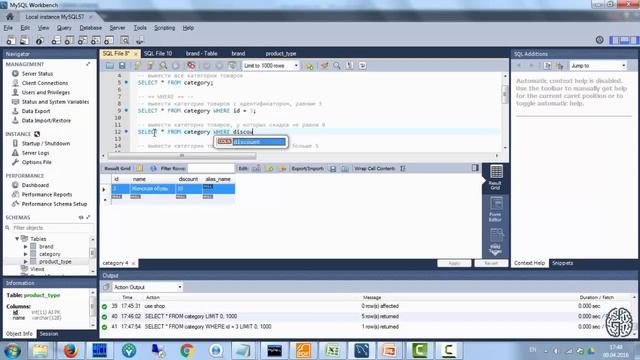This screenshot has height=360, width=640.
Task: Switch to the Session tab
Action: (x=49, y=333)
